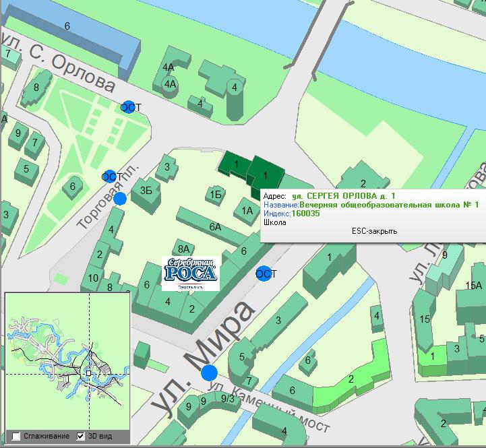Screen dimensions: 486x448
Task: Select building 6А on the map
Action: (214, 227)
